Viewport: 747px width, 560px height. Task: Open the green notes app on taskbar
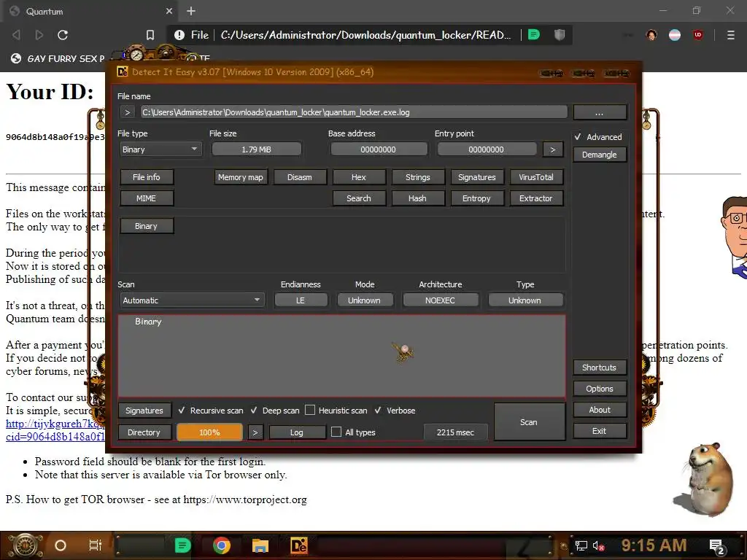[x=182, y=545]
